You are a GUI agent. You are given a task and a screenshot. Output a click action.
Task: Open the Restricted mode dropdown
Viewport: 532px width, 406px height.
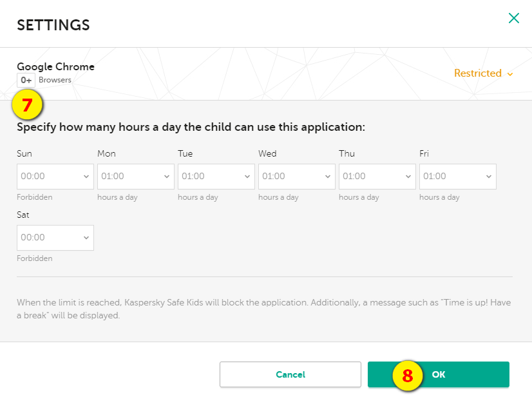(x=483, y=73)
